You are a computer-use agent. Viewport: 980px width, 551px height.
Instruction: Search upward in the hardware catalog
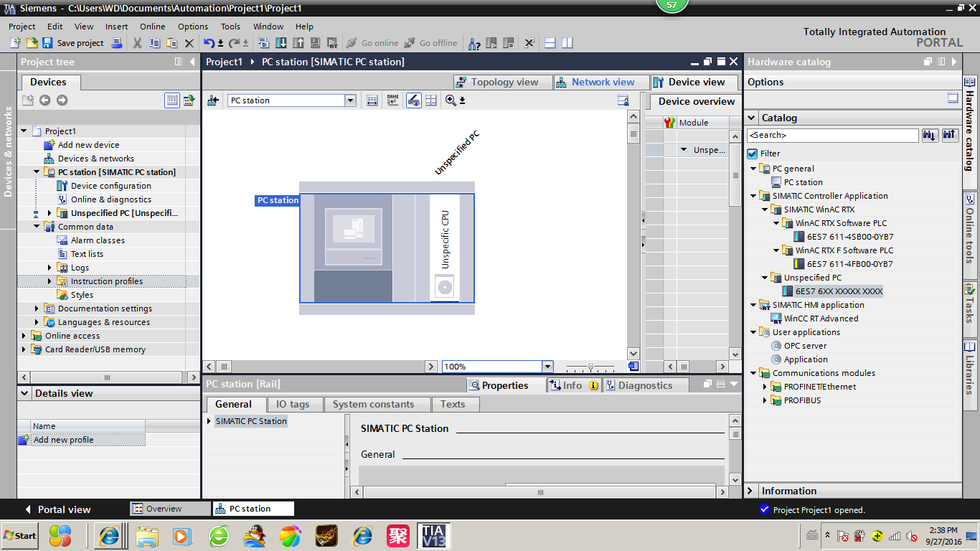pyautogui.click(x=950, y=135)
